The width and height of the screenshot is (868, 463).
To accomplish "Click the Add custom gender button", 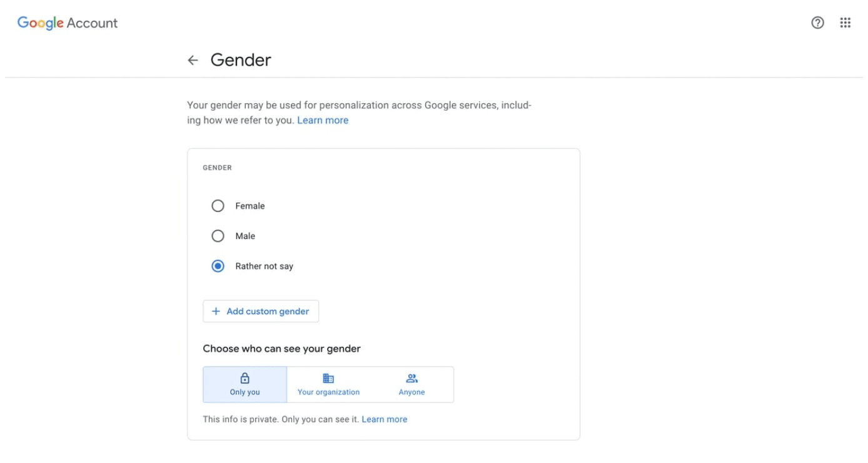I will [x=261, y=311].
